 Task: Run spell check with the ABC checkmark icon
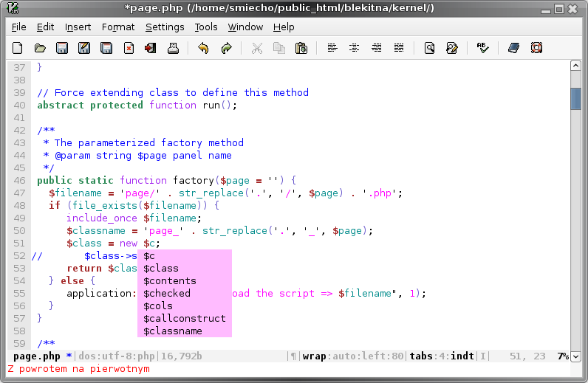click(482, 48)
